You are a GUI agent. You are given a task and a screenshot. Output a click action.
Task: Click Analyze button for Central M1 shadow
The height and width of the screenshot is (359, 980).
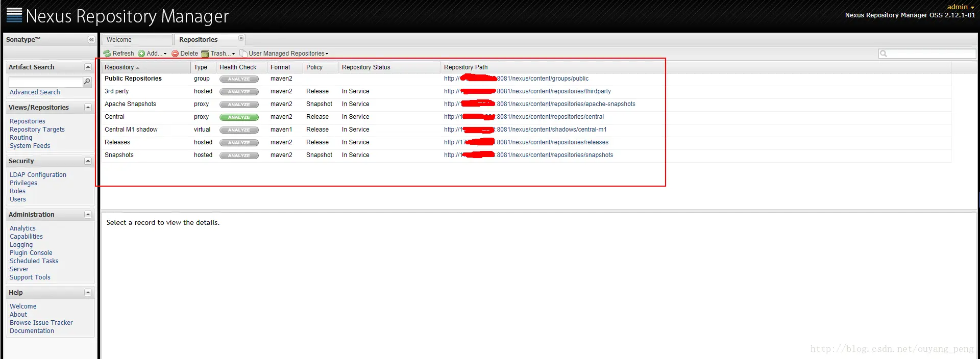239,130
